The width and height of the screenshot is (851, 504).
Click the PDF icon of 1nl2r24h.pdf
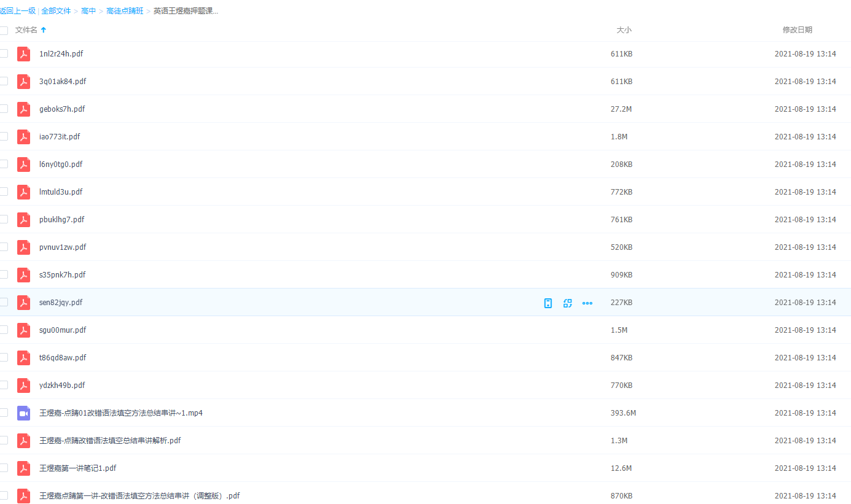(x=23, y=54)
